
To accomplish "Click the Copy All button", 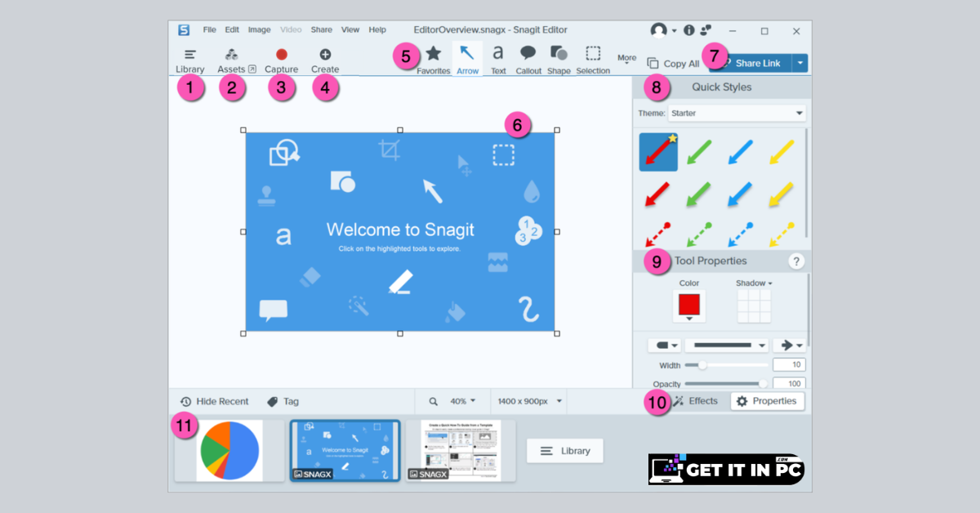I will tap(673, 63).
